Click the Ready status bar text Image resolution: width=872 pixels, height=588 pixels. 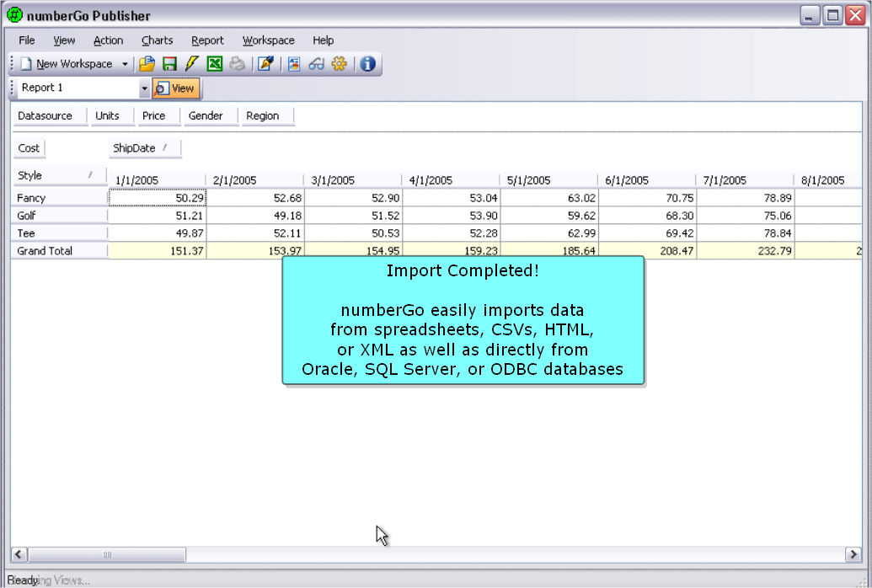coord(23,580)
